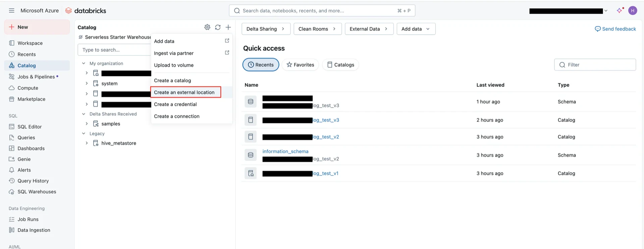Open Alerts page
This screenshot has height=249, width=644.
[x=37, y=170]
